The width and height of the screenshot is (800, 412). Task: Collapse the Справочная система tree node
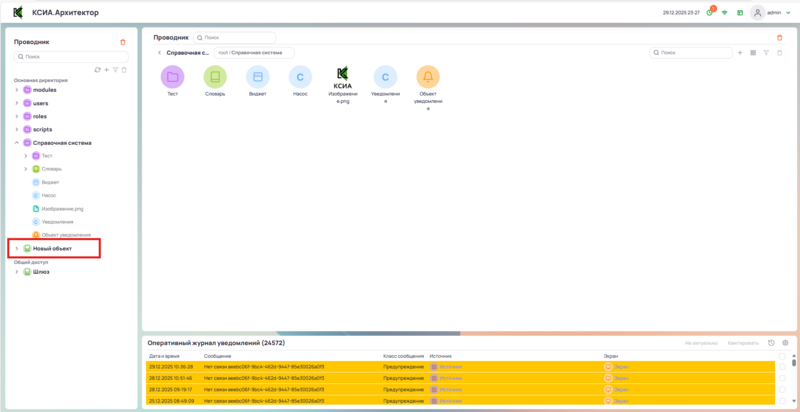point(16,143)
